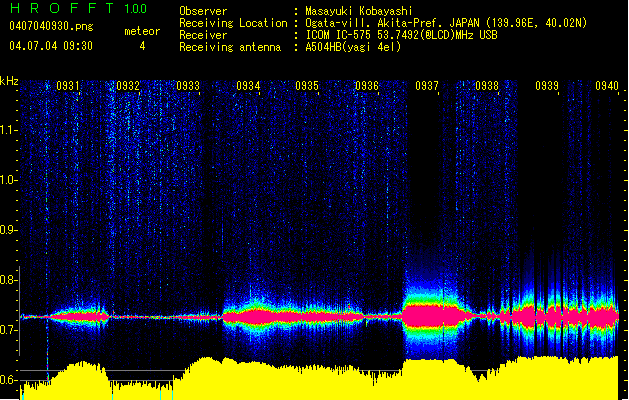Click the 0940 time marker
629x400 pixels.
(x=607, y=86)
